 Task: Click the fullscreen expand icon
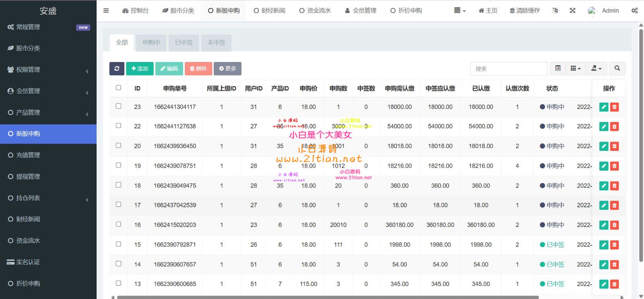(572, 10)
